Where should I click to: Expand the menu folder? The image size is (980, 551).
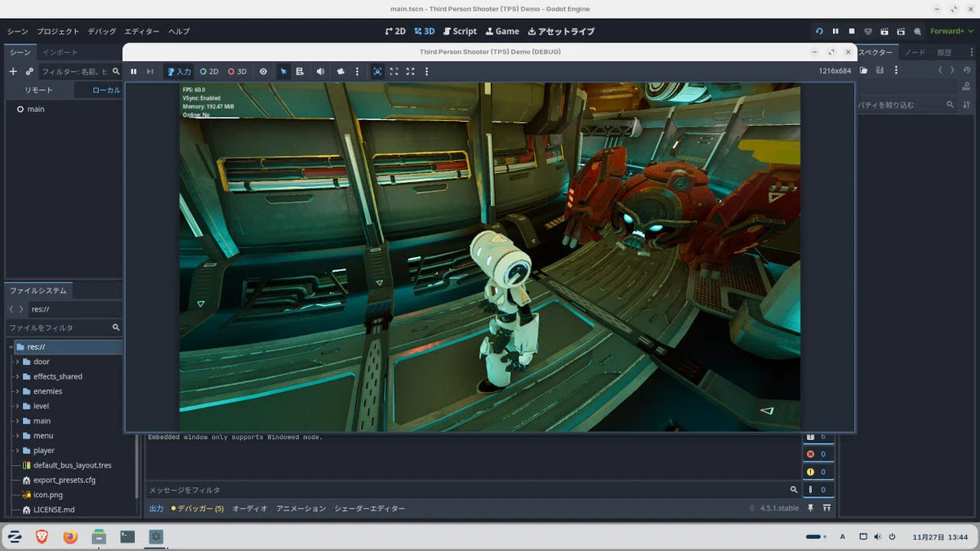17,436
